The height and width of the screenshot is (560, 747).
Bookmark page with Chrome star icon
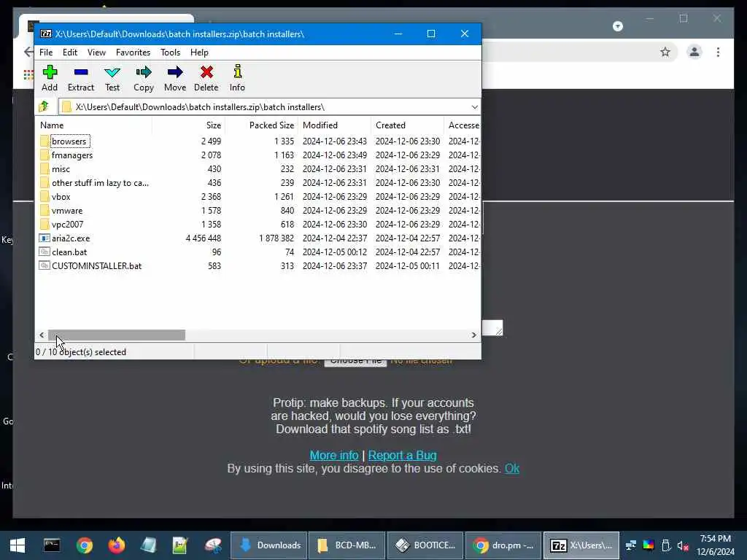(665, 52)
